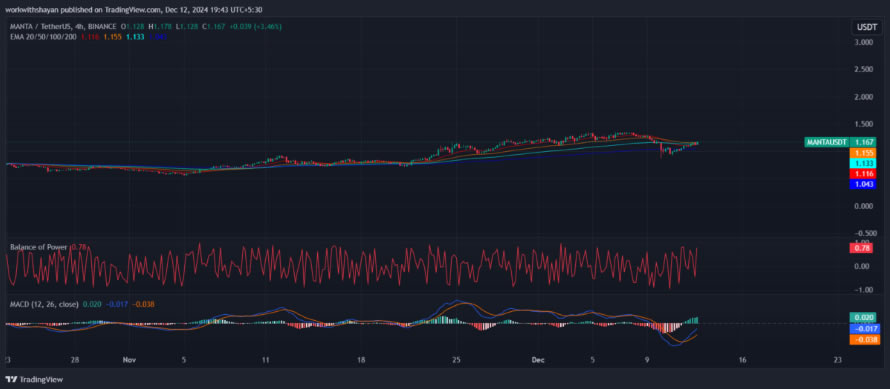
Task: Click the Dec label on the time axis
Action: click(537, 359)
